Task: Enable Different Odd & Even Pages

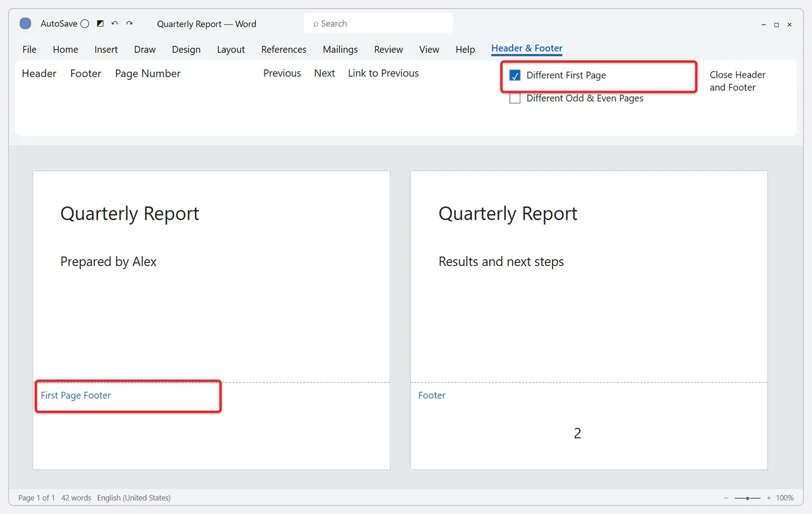Action: click(x=515, y=99)
